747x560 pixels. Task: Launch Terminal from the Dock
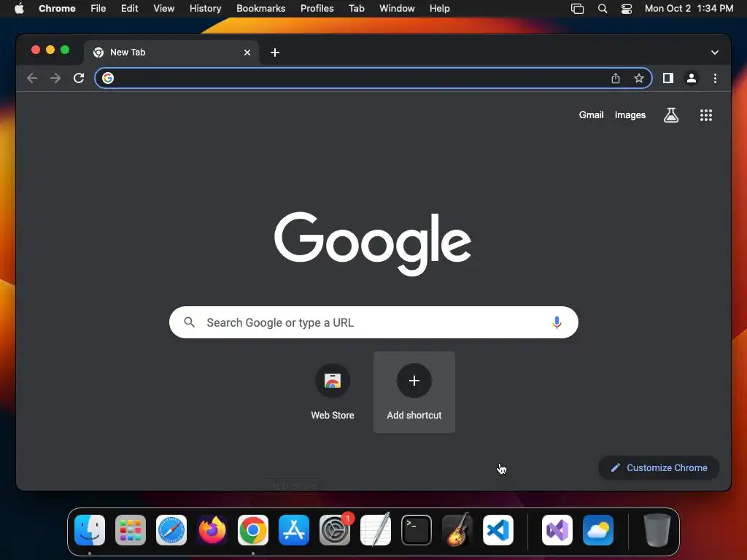pos(417,530)
